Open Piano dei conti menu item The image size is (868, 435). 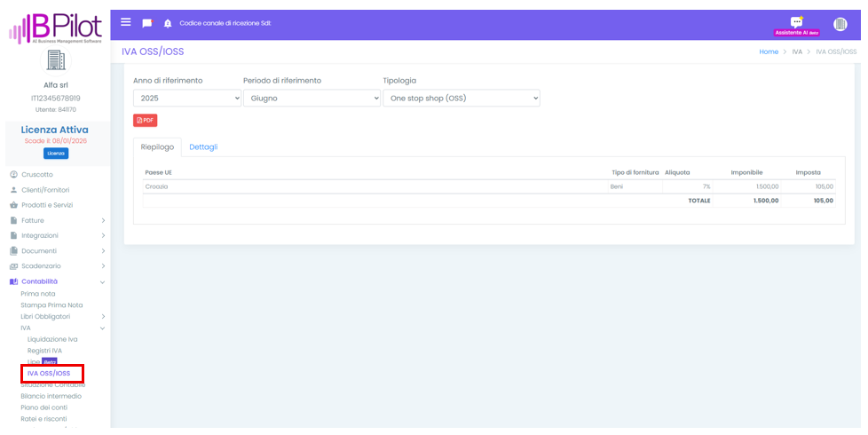(x=44, y=407)
